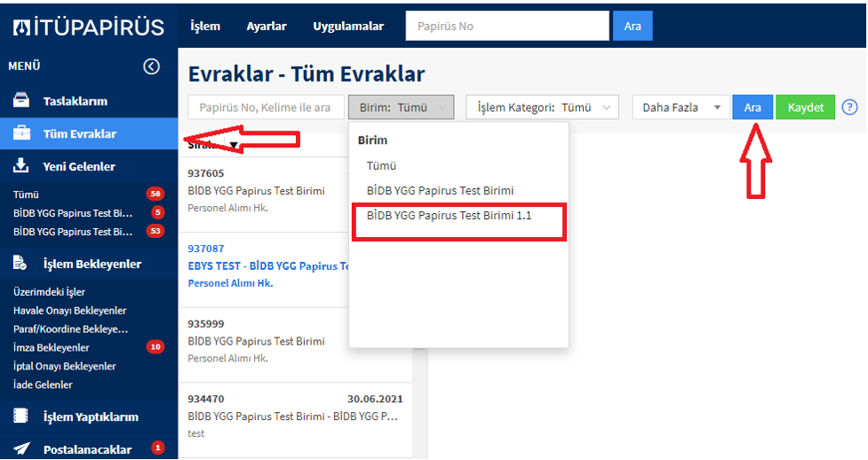Open the İşlem top menu
The image size is (868, 460).
(x=205, y=26)
